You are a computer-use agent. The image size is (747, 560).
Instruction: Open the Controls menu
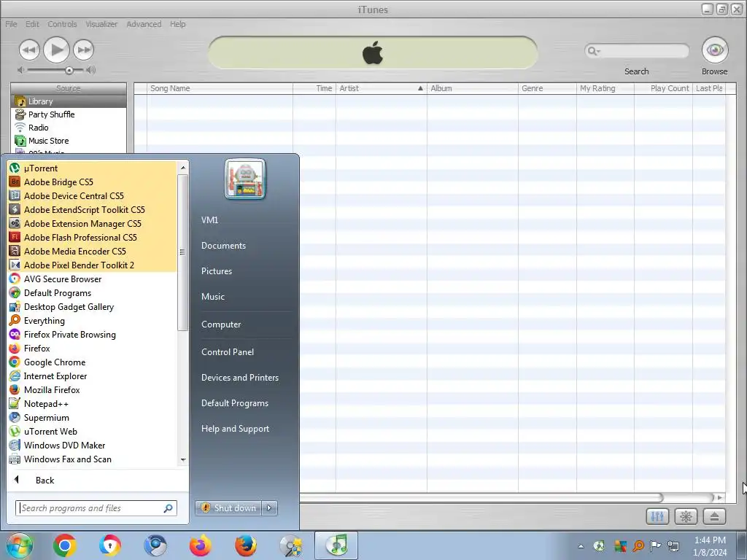(x=62, y=24)
